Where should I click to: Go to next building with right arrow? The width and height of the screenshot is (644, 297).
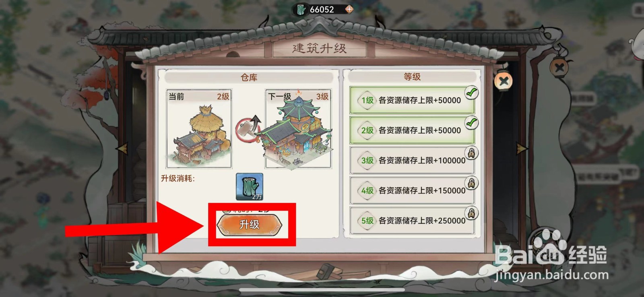(522, 148)
